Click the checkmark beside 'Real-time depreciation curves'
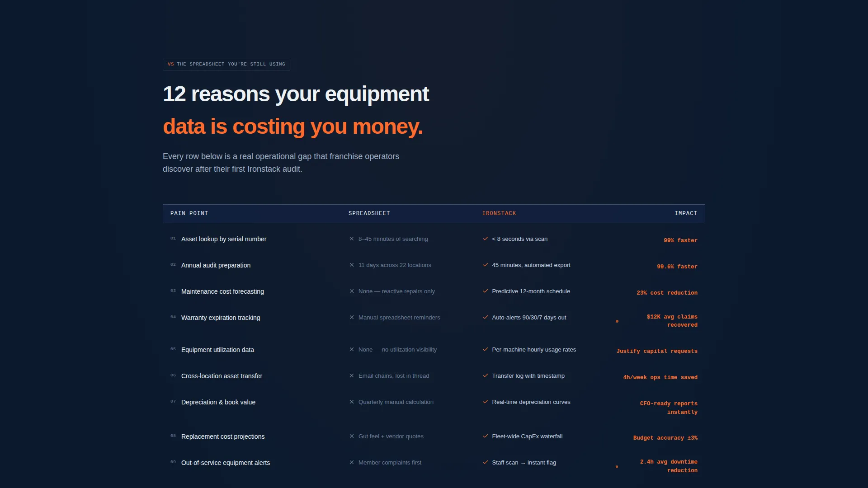The height and width of the screenshot is (488, 868). [486, 402]
